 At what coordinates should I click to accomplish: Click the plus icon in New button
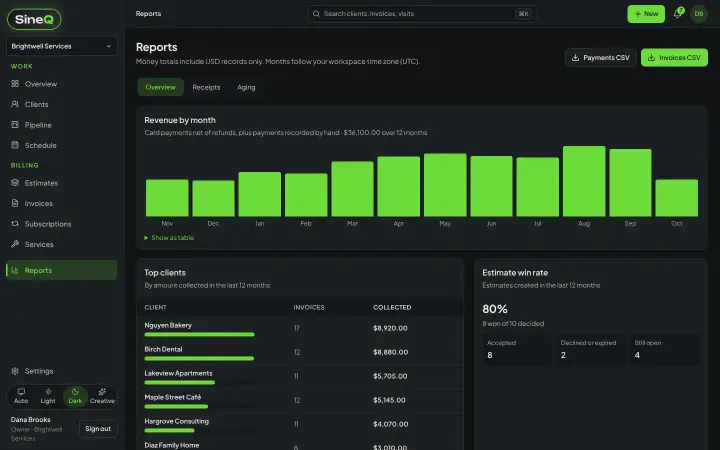pyautogui.click(x=637, y=14)
